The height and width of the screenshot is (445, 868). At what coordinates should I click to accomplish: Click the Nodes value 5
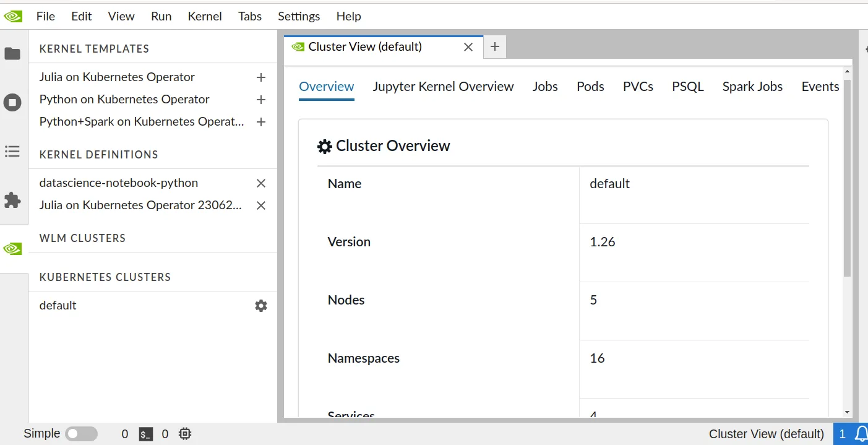click(593, 300)
